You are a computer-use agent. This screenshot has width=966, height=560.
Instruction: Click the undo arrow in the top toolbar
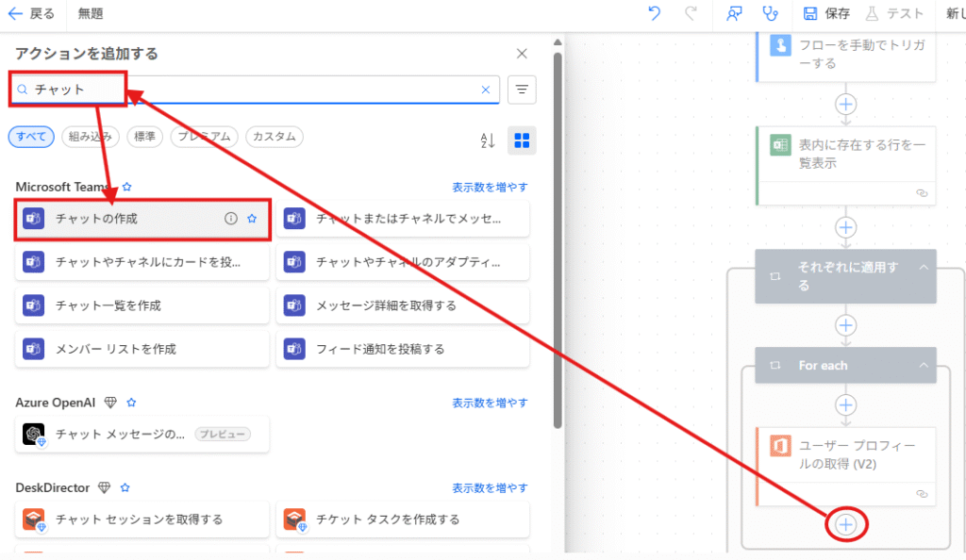(655, 13)
